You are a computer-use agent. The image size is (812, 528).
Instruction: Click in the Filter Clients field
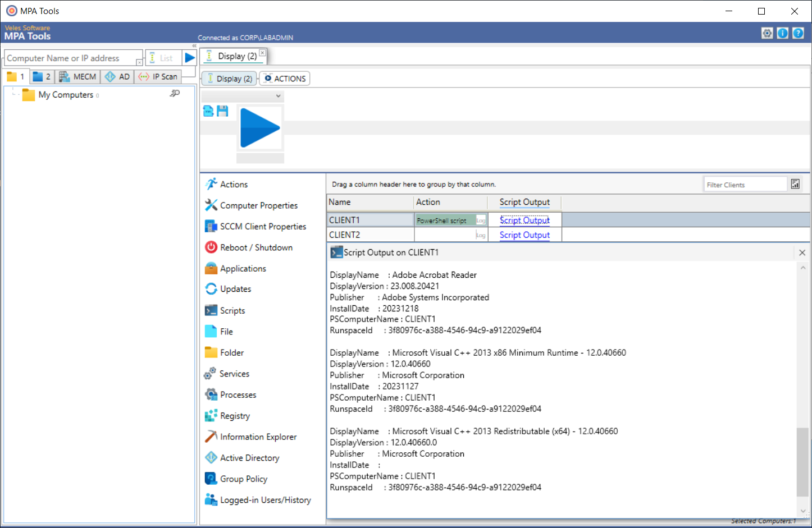pos(745,185)
